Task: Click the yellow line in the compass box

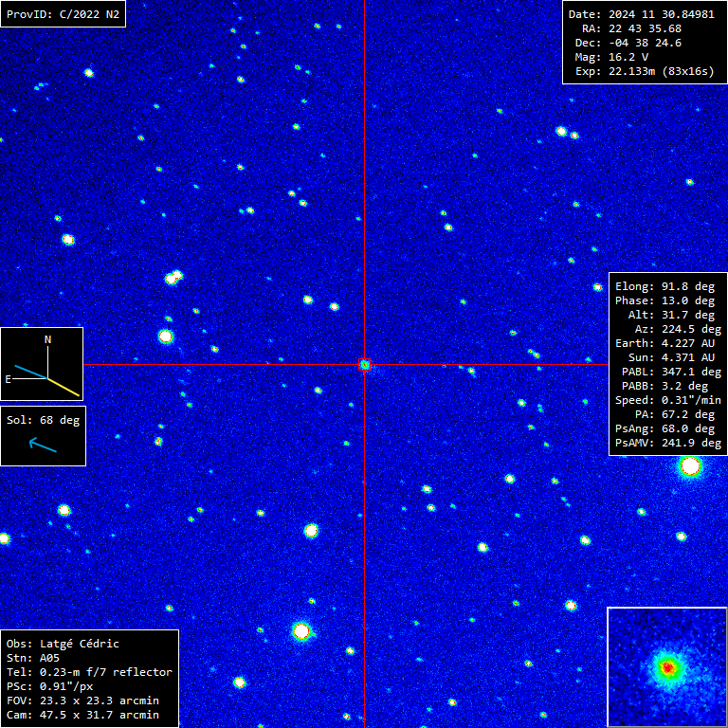Action: point(64,386)
